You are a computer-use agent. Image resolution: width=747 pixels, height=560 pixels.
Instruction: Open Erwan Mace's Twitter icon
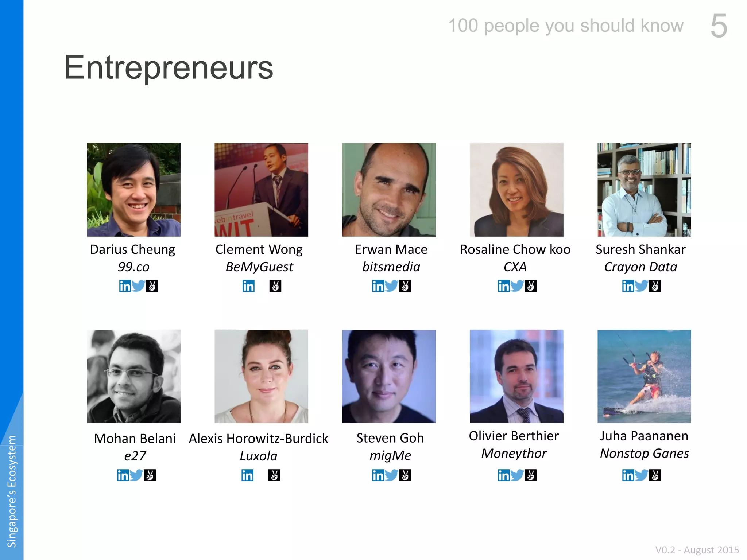pos(391,286)
